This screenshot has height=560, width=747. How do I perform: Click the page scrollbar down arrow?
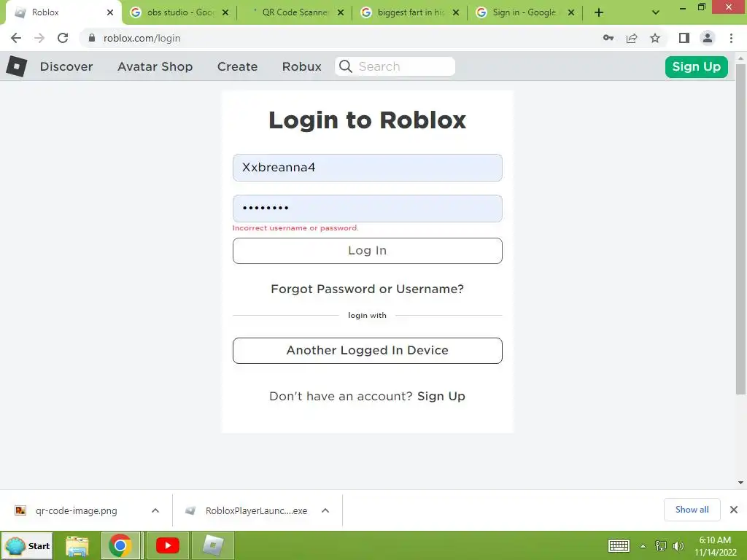[740, 483]
